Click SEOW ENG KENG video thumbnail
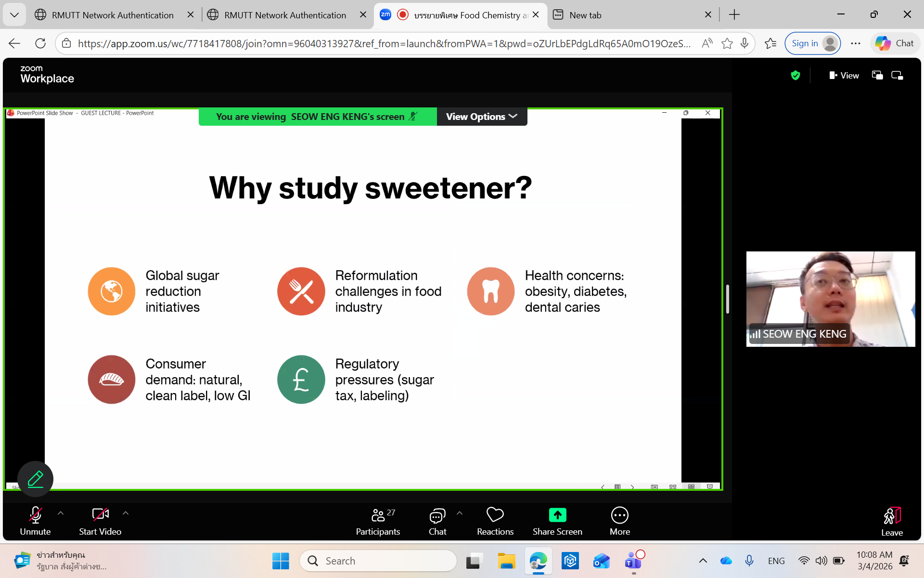The image size is (924, 578). 830,299
